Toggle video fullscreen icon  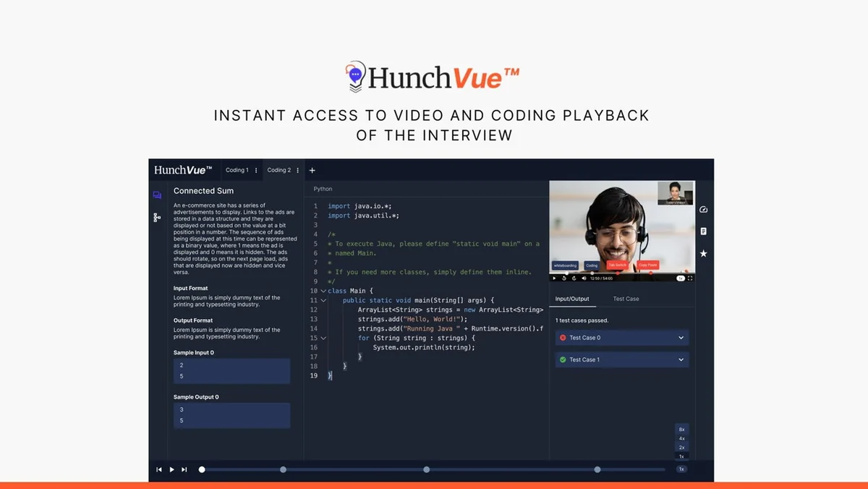pos(690,278)
